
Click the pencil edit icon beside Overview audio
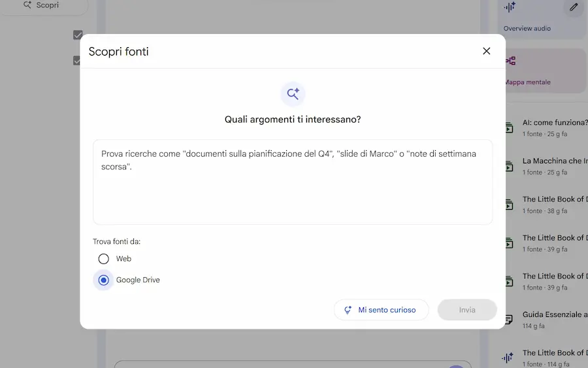click(x=574, y=7)
